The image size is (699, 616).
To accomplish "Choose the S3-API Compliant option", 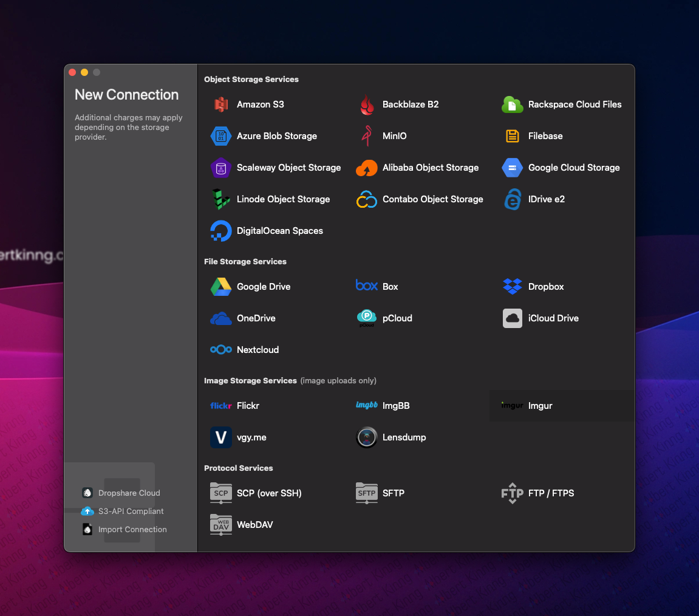I will tap(122, 511).
